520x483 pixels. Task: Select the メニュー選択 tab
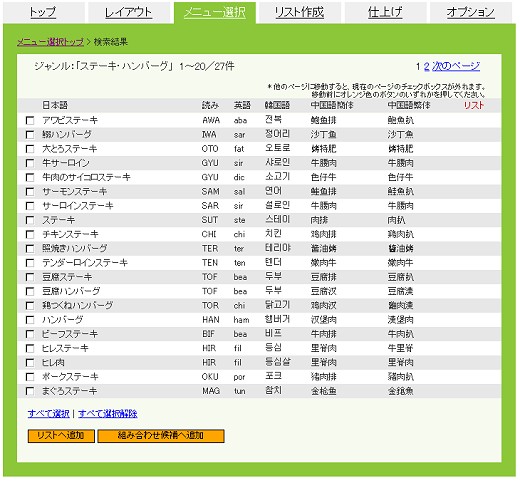(x=215, y=12)
